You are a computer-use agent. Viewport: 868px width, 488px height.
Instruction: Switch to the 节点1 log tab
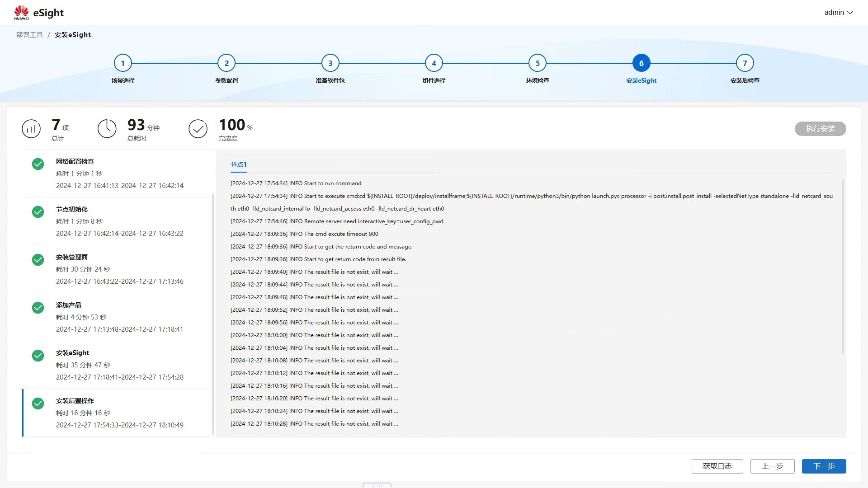click(x=239, y=164)
